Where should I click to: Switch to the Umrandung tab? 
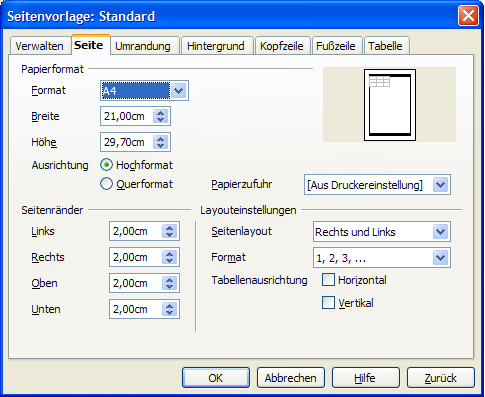tap(143, 46)
